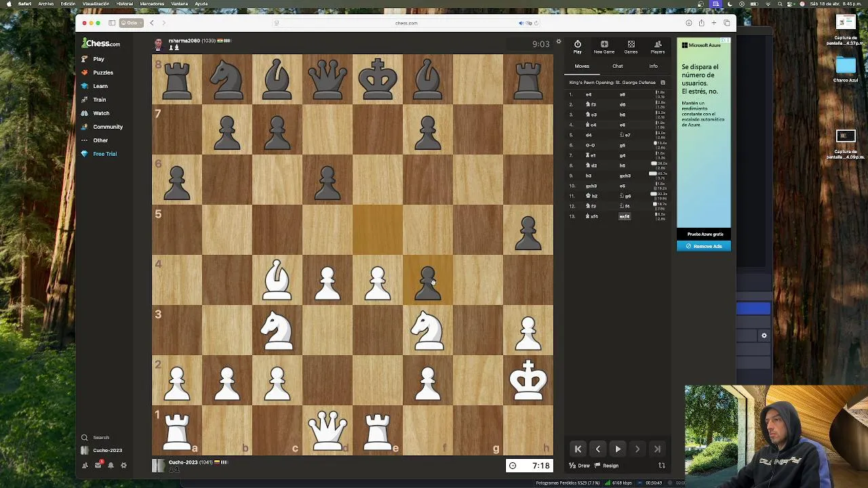
Task: Click the white knight on f3
Action: tap(428, 330)
